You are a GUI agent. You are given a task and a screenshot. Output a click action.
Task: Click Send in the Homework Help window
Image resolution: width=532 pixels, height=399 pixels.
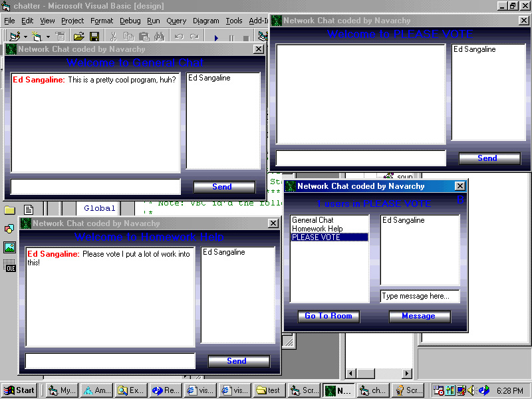tap(237, 361)
